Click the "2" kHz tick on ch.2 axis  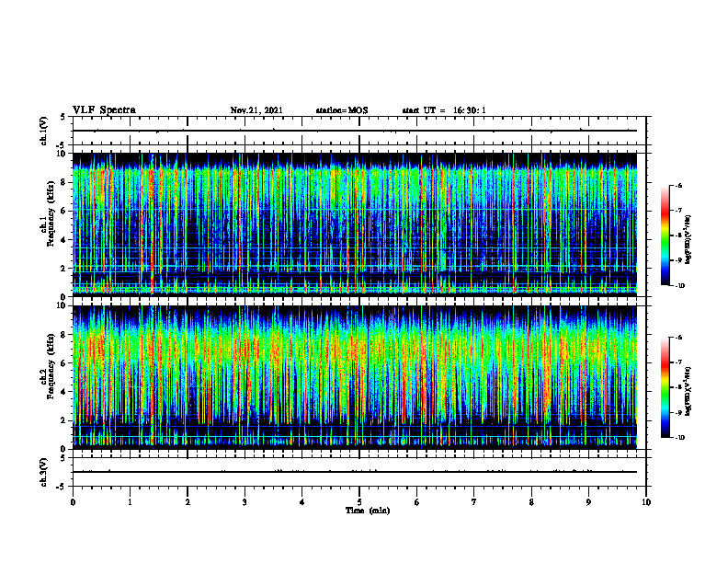[64, 420]
